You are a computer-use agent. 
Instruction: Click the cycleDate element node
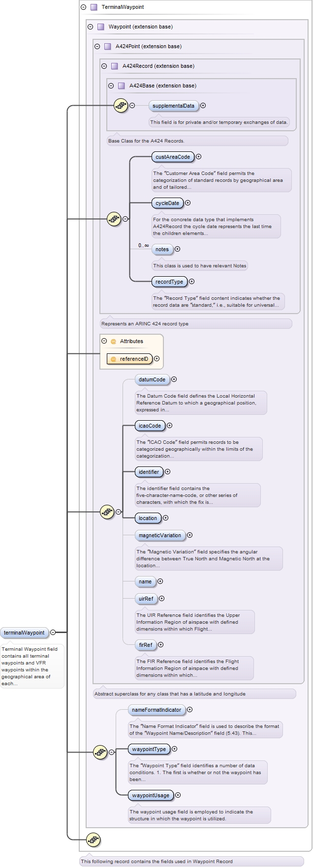point(167,203)
